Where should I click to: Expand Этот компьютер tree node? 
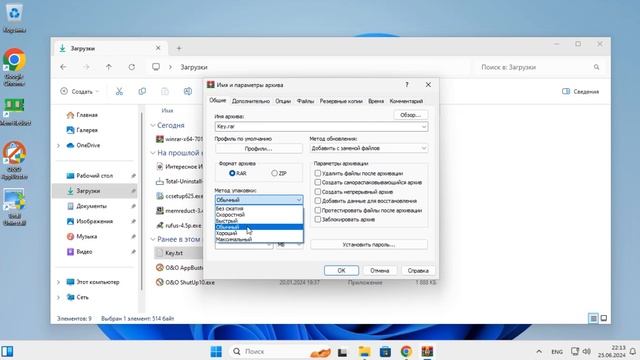click(58, 282)
